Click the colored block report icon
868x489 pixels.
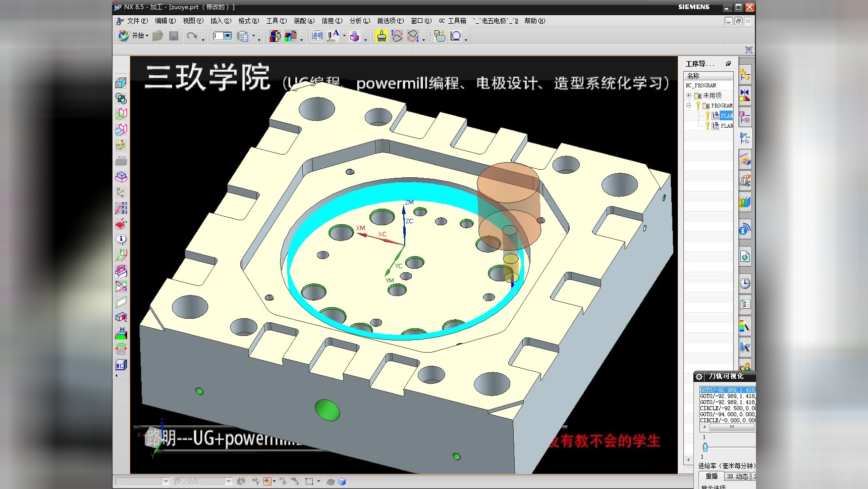pyautogui.click(x=290, y=36)
